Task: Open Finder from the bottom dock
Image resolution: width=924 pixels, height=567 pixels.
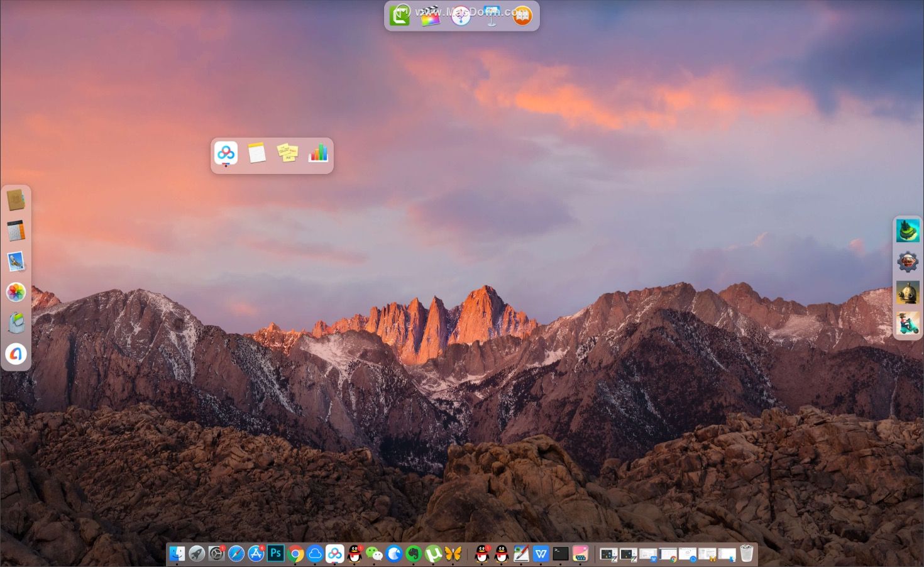Action: tap(177, 553)
